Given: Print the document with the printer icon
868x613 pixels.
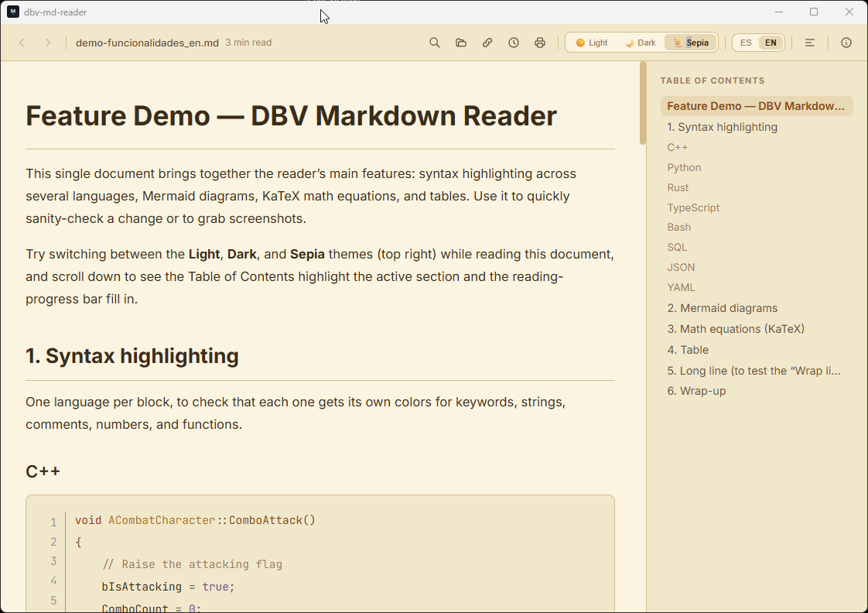Looking at the screenshot, I should pyautogui.click(x=540, y=43).
